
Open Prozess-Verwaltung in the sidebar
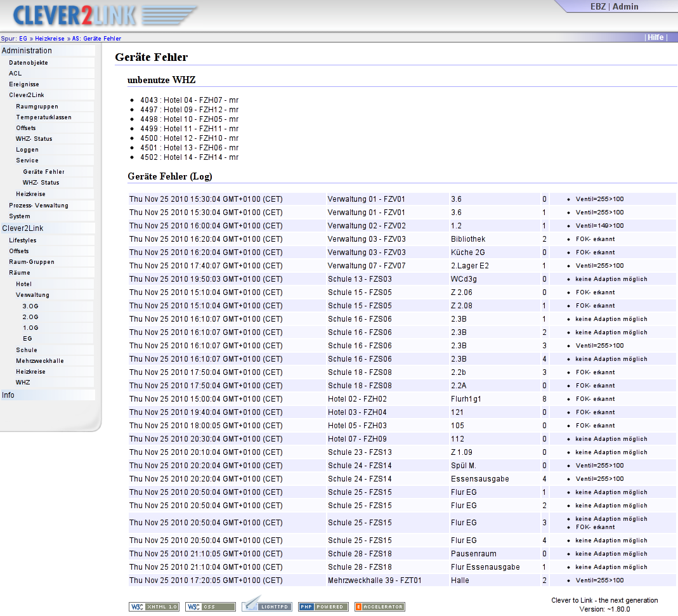[x=39, y=206]
